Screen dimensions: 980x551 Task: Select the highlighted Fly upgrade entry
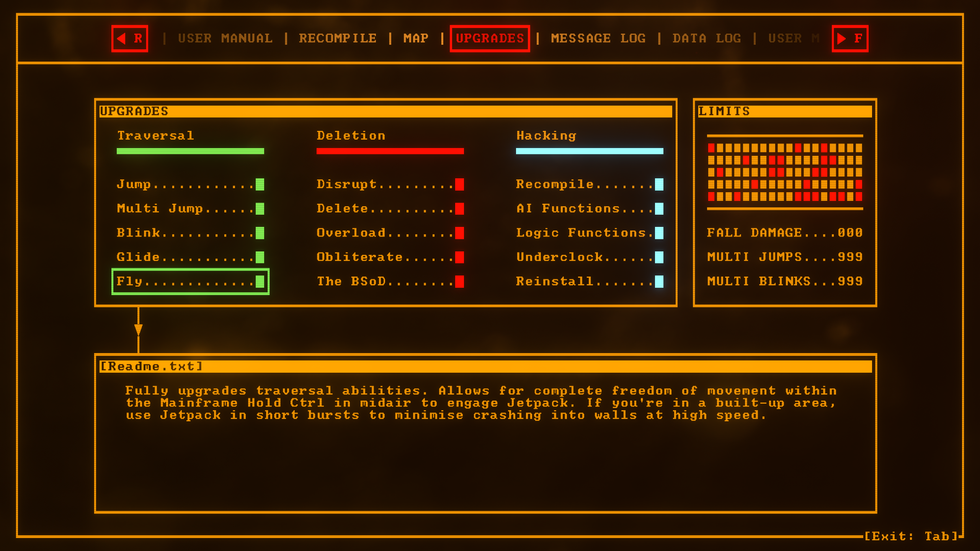click(x=190, y=282)
